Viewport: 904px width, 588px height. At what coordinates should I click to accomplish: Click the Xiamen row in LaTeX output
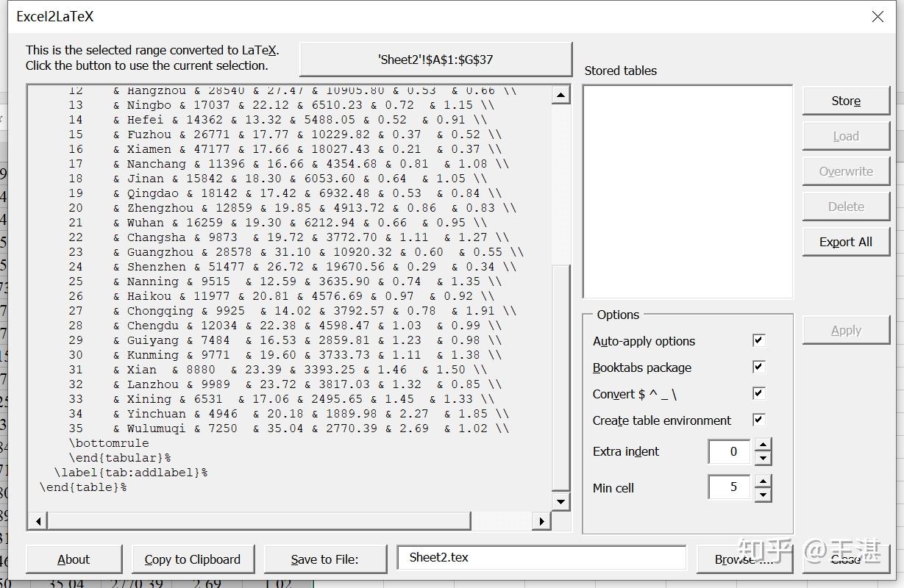(x=285, y=149)
